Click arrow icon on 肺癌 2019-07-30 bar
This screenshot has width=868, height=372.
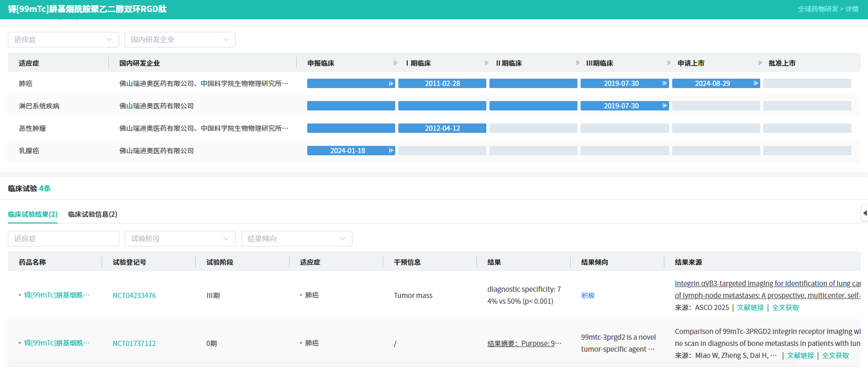(x=664, y=83)
